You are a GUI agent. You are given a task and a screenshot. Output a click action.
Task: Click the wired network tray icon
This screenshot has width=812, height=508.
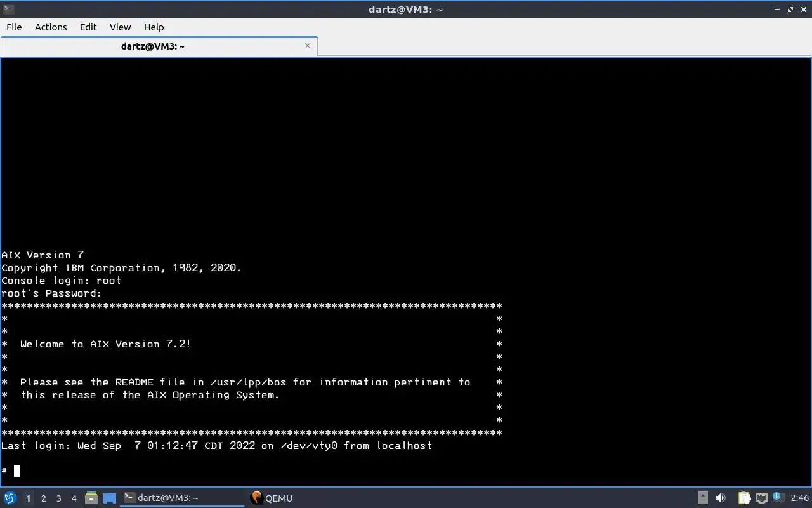[x=761, y=498]
